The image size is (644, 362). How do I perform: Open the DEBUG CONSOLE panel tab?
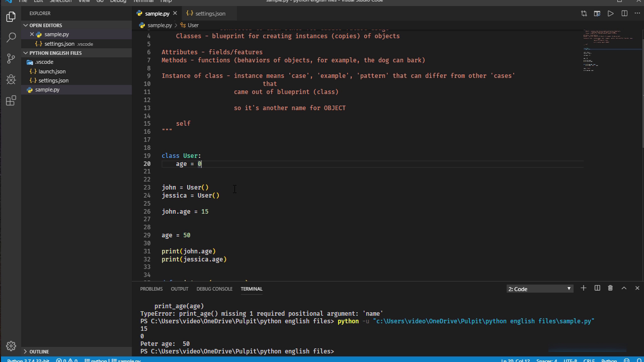point(214,289)
